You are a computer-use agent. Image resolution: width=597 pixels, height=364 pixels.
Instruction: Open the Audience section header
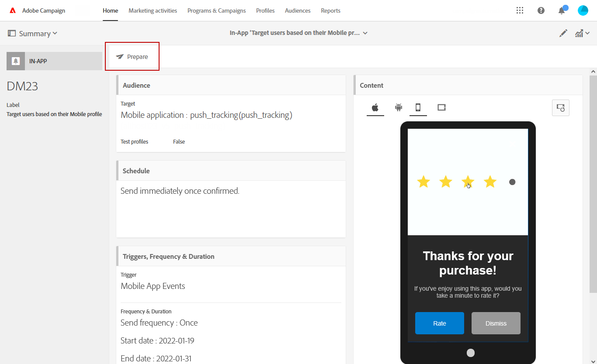(x=231, y=85)
